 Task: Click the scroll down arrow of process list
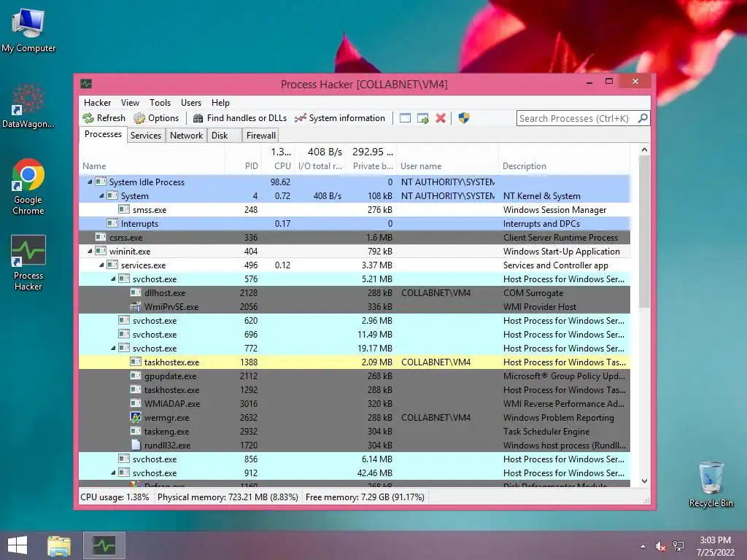click(644, 481)
